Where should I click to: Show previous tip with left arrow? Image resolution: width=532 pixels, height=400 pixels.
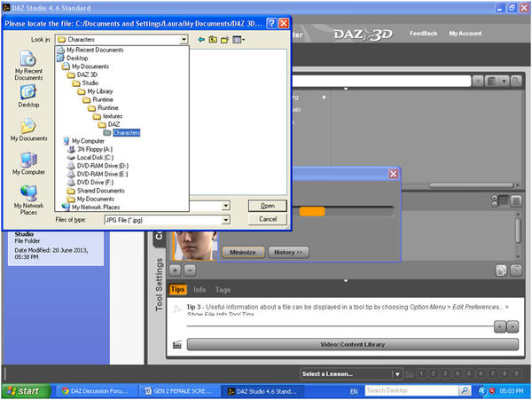click(x=500, y=327)
